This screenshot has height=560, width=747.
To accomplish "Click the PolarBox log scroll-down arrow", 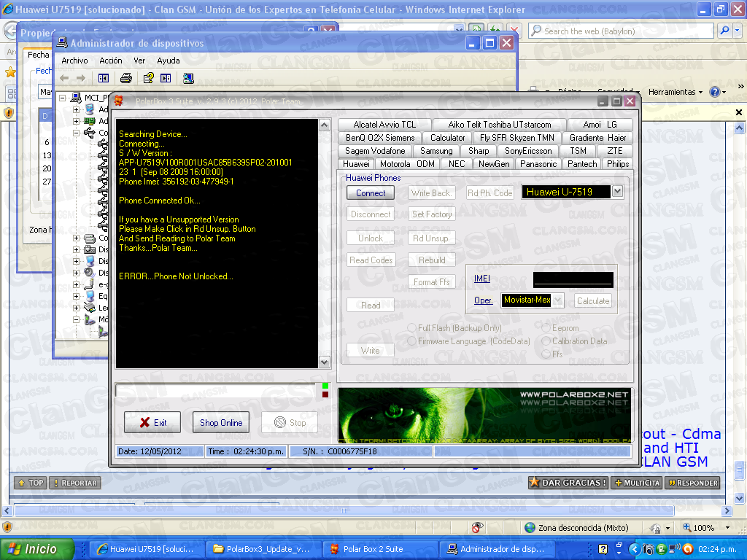I will [x=324, y=362].
